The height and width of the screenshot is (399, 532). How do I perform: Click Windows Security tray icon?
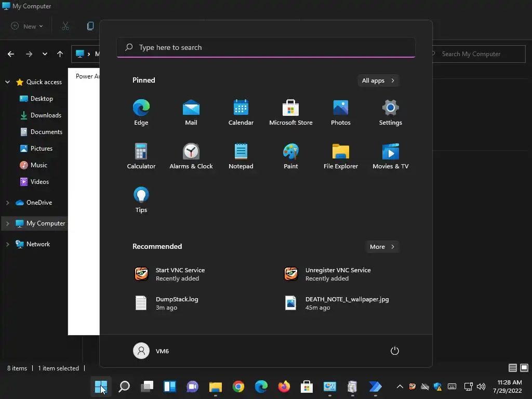click(x=437, y=387)
